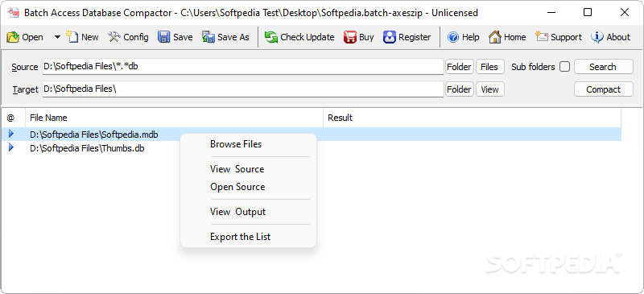Select the D:\Softpedia Files\Softpedia.mdb row
Viewport: 644px width, 294px height.
click(x=312, y=134)
